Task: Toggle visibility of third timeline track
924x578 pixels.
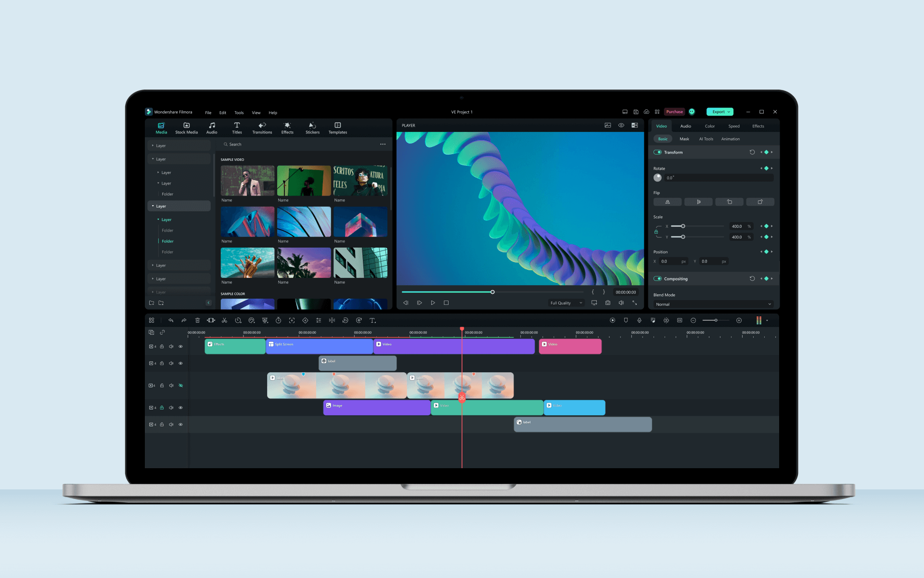Action: coord(181,385)
